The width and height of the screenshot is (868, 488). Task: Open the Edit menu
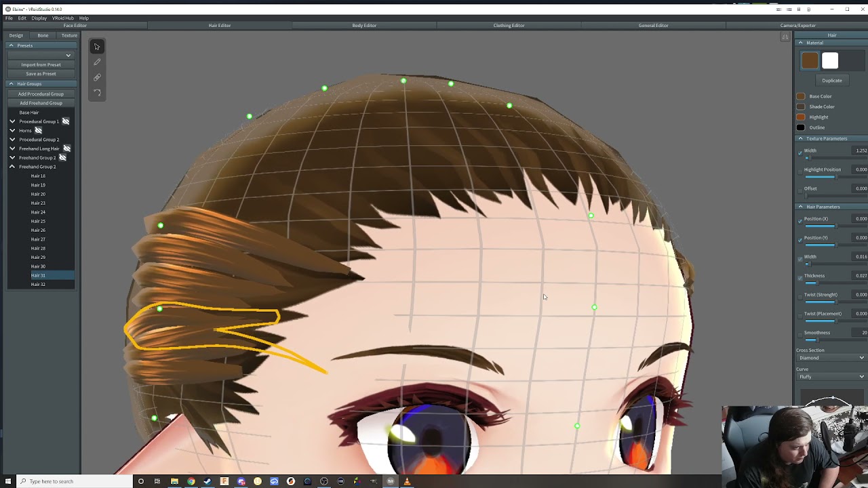(22, 18)
